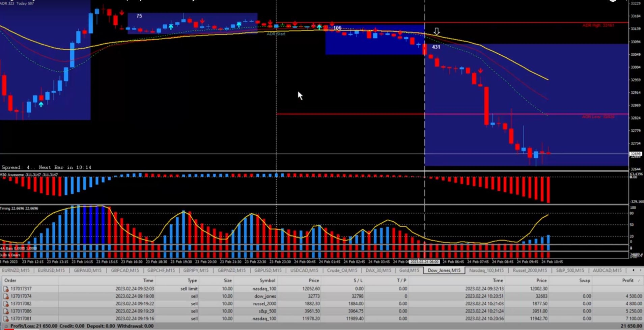The image size is (644, 330).
Task: Sort orders by the Order column header
Action: pos(10,280)
